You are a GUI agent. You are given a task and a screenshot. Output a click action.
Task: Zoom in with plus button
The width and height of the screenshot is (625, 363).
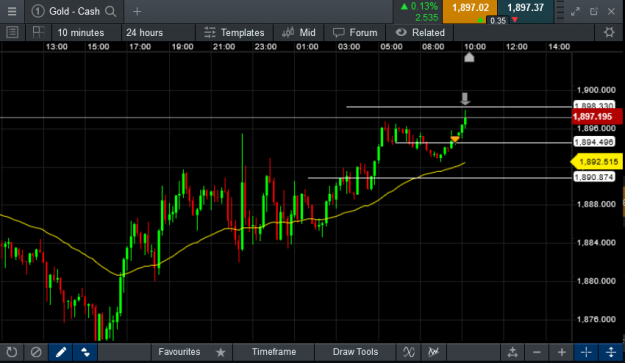coord(562,352)
